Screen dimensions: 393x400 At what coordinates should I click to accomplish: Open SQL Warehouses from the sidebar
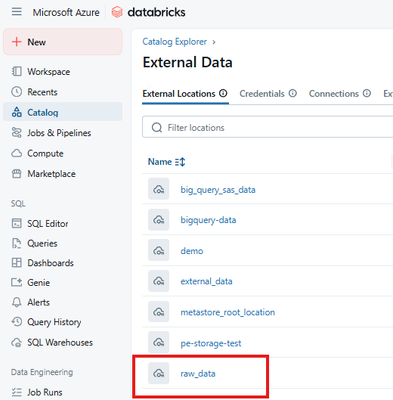[x=63, y=342]
